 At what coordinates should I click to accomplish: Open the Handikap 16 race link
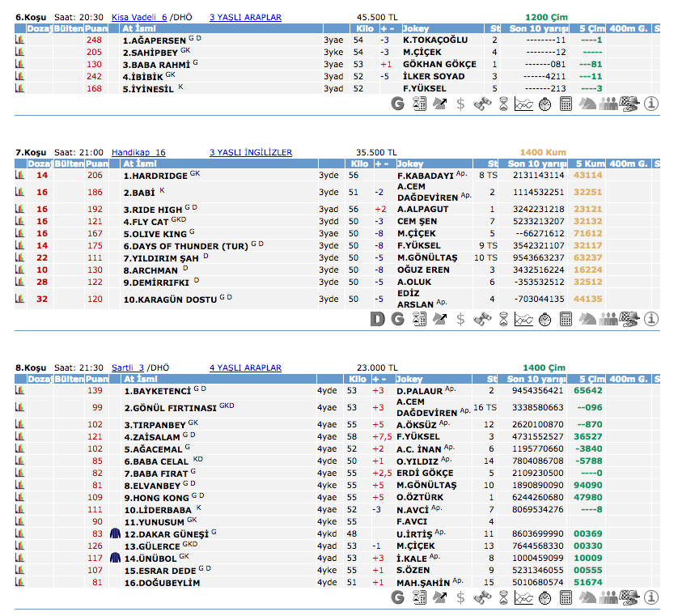[x=138, y=152]
